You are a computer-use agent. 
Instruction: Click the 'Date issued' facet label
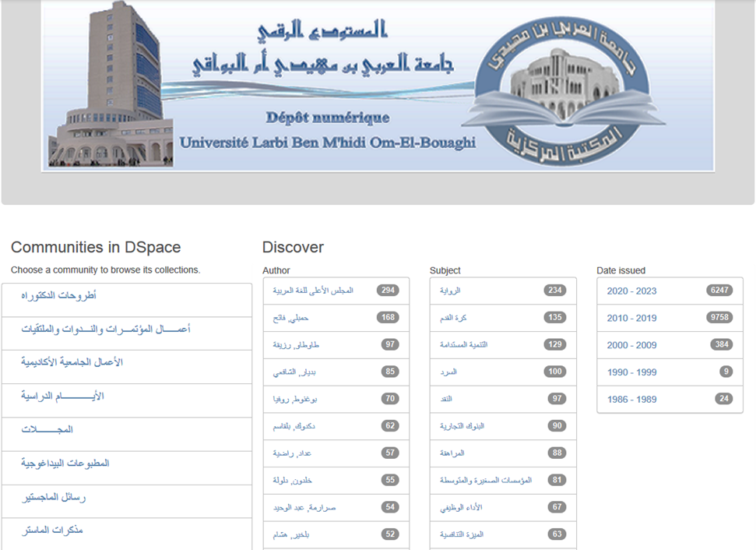click(x=621, y=270)
